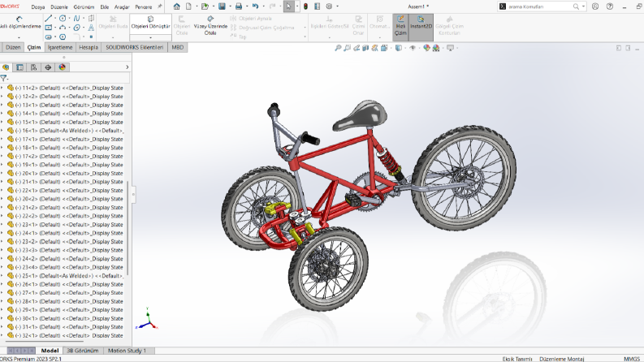The height and width of the screenshot is (362, 644).
Task: Open the View Orientation icon
Action: pyautogui.click(x=384, y=48)
